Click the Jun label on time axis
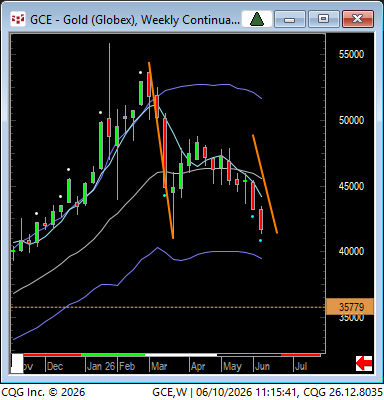 262,366
